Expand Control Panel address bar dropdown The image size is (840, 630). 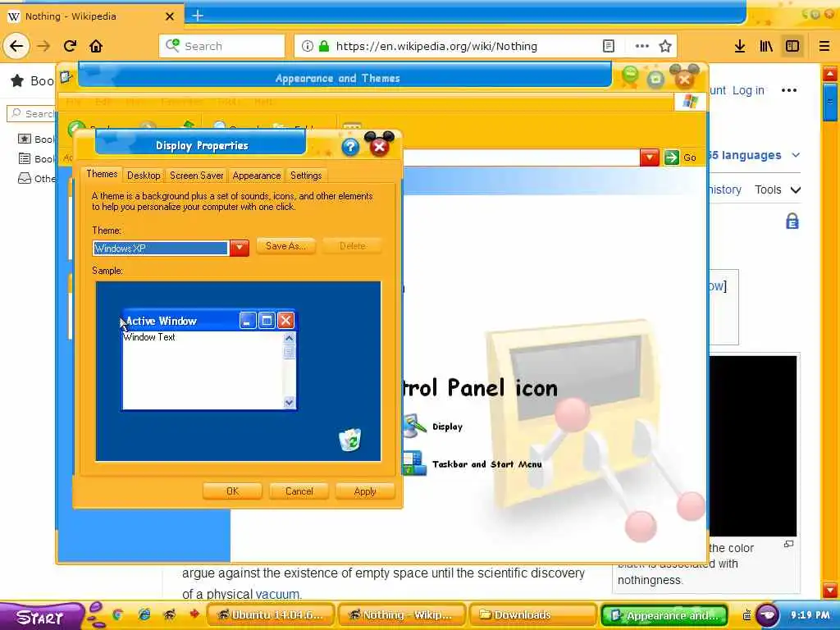point(650,157)
